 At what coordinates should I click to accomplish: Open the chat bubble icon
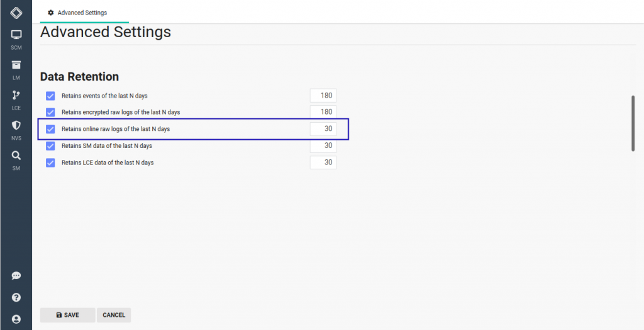click(16, 276)
